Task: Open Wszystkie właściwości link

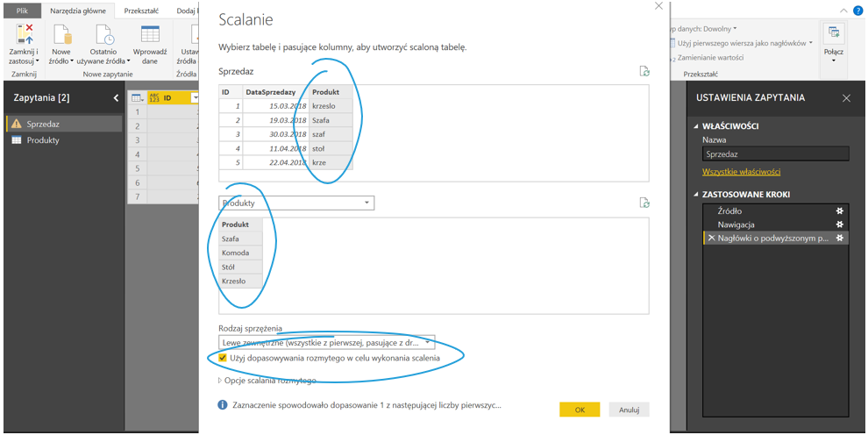Action: (x=741, y=172)
